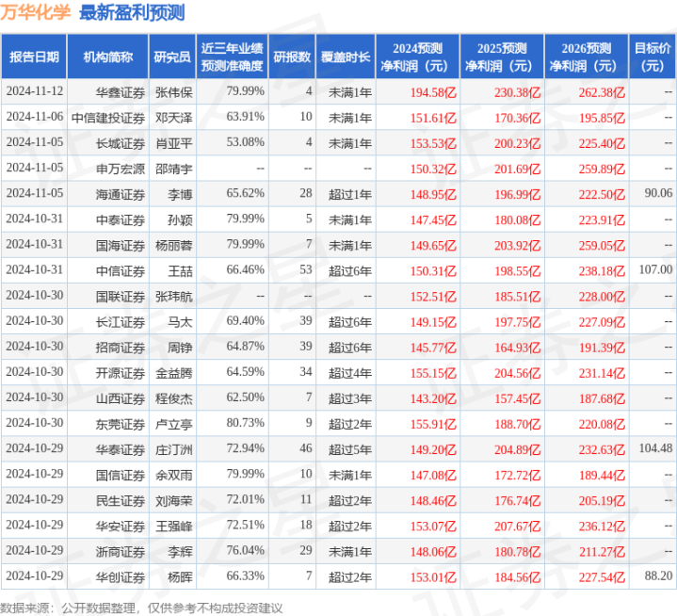The image size is (677, 616).
Task: Click researcher name 金益腾
Action: coord(173,373)
